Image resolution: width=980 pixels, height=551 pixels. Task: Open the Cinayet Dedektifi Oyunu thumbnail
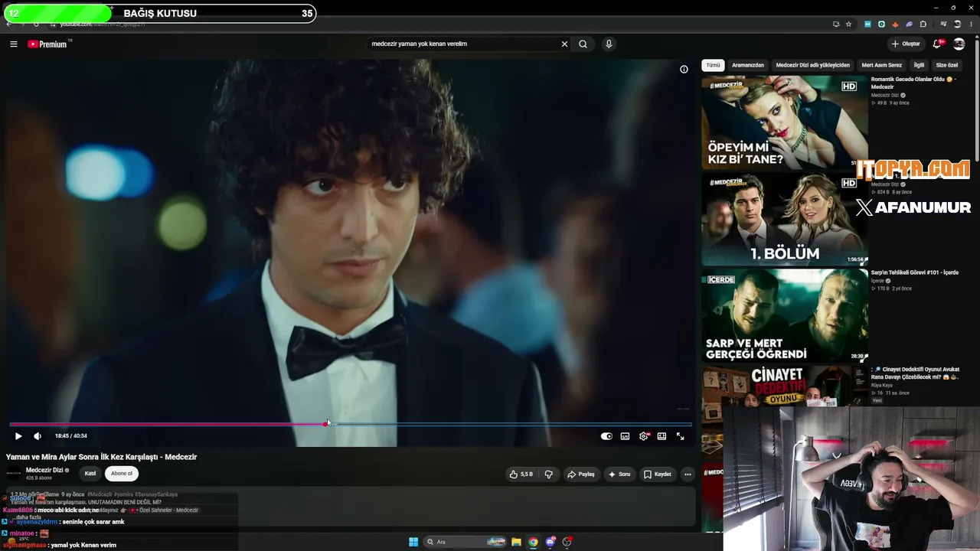click(x=785, y=386)
